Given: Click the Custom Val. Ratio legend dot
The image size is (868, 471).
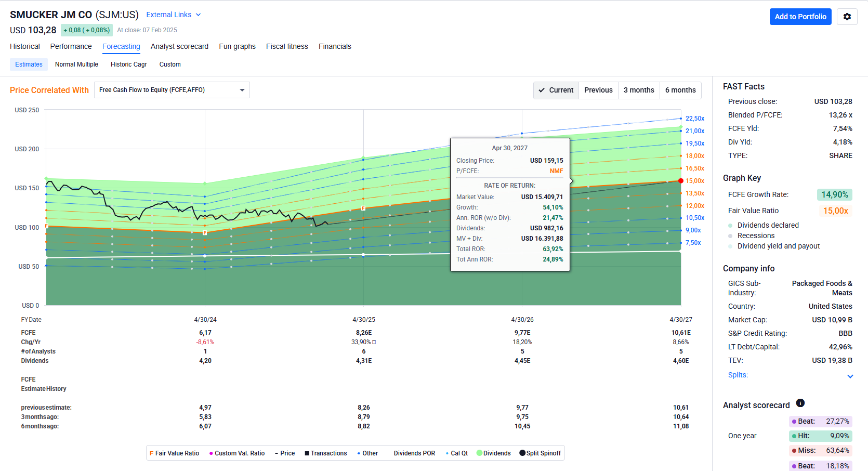Looking at the screenshot, I should pos(211,453).
